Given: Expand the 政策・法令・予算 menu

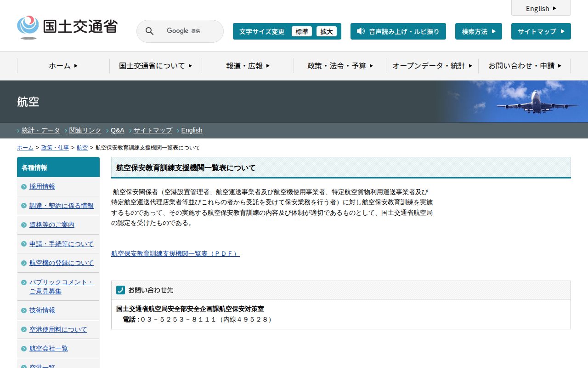Looking at the screenshot, I should click(340, 66).
